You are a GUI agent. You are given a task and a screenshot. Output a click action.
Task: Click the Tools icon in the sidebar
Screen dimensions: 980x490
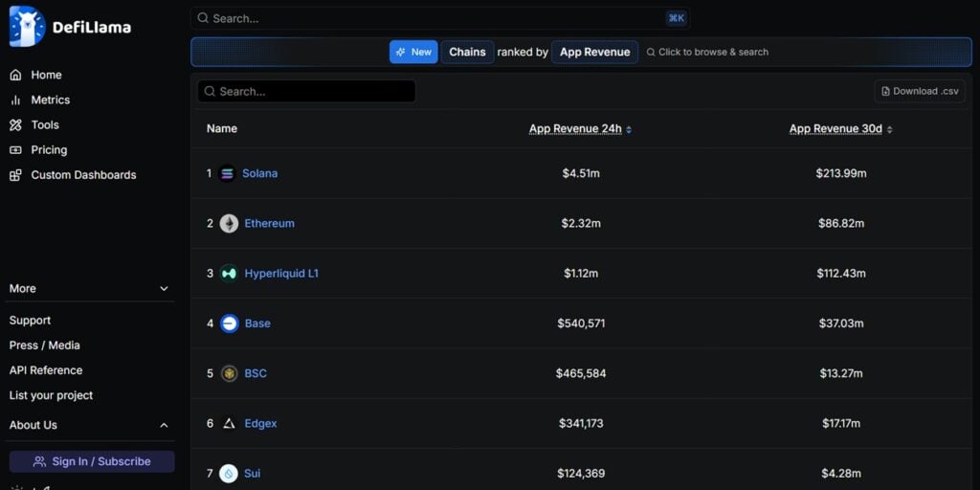[15, 125]
